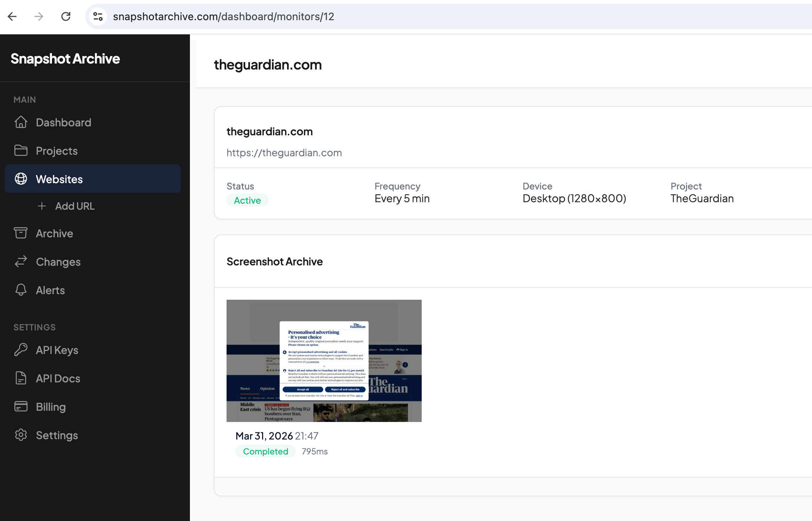The image size is (812, 521).
Task: Click the API Keys key icon
Action: (21, 350)
